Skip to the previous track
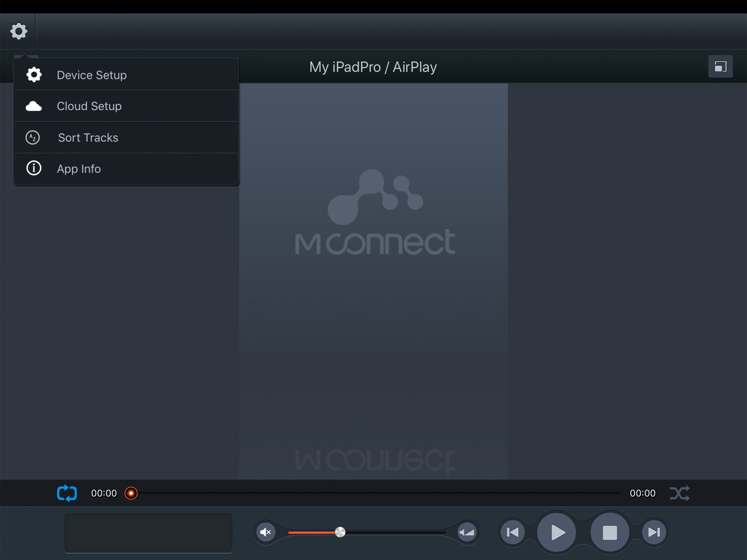The width and height of the screenshot is (747, 560). [512, 532]
